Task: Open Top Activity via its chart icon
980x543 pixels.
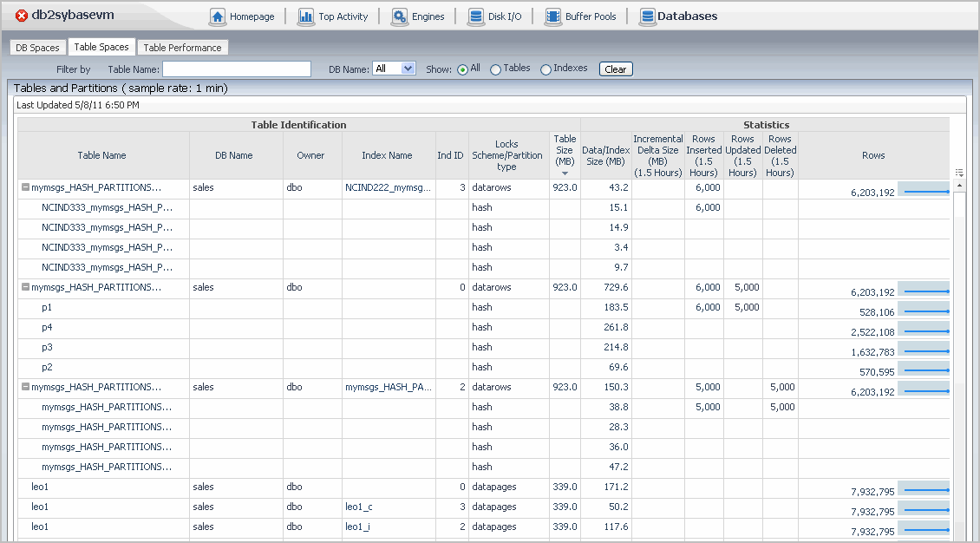Action: click(305, 16)
